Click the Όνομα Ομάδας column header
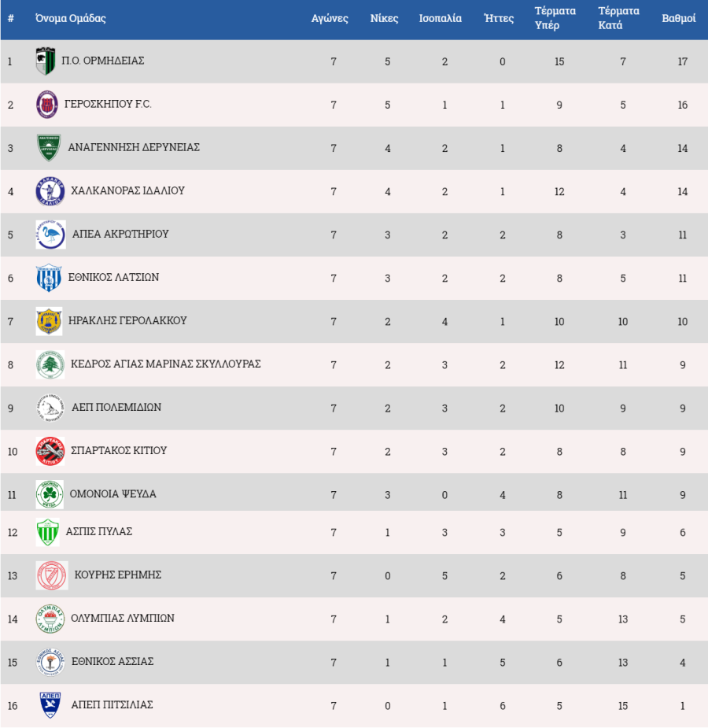Image resolution: width=708 pixels, height=728 pixels. pos(71,18)
